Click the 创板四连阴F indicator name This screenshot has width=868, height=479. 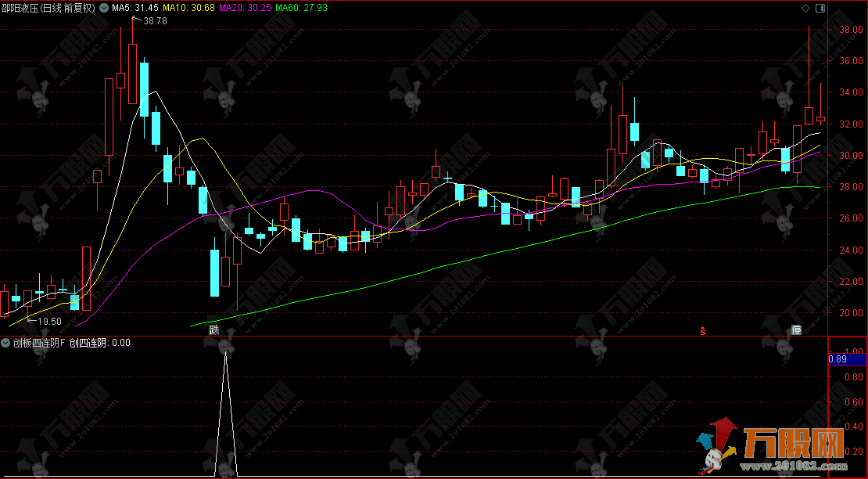pyautogui.click(x=39, y=343)
